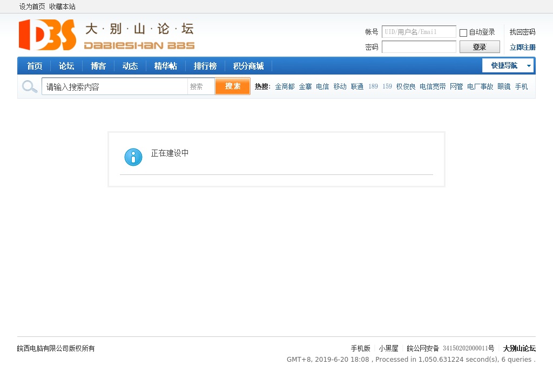Open the 找回密码 link
The width and height of the screenshot is (553, 392).
(x=522, y=32)
